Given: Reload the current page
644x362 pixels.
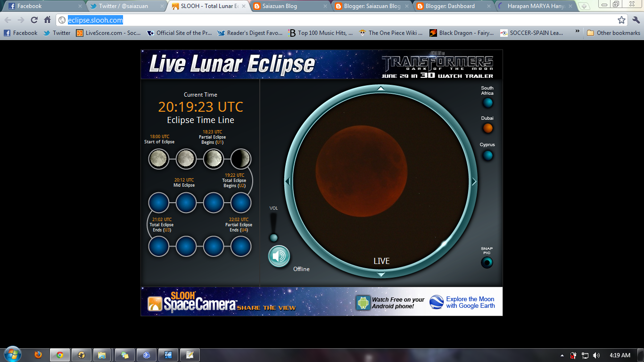Looking at the screenshot, I should pyautogui.click(x=34, y=20).
